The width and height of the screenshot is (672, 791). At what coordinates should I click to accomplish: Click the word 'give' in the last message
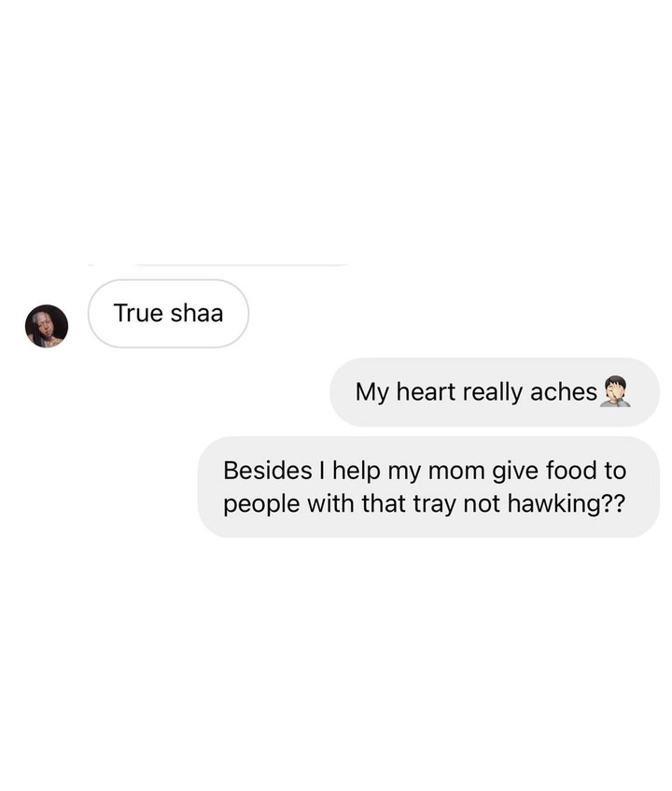515,472
